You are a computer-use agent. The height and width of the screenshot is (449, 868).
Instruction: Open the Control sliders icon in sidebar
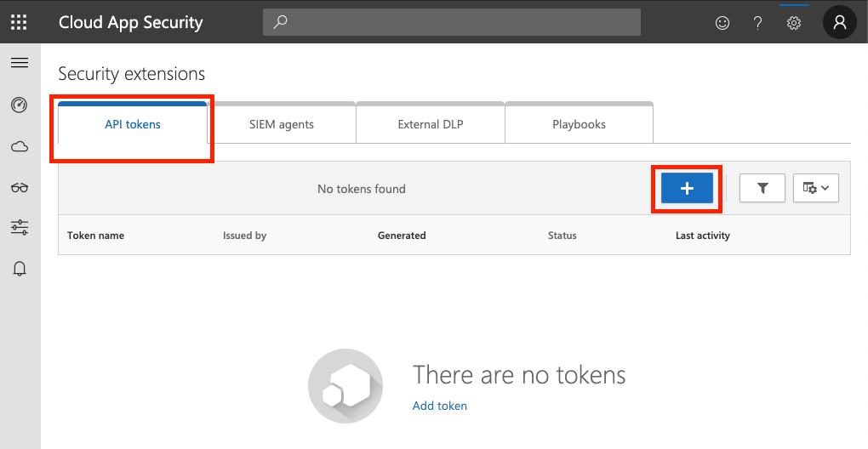tap(20, 227)
